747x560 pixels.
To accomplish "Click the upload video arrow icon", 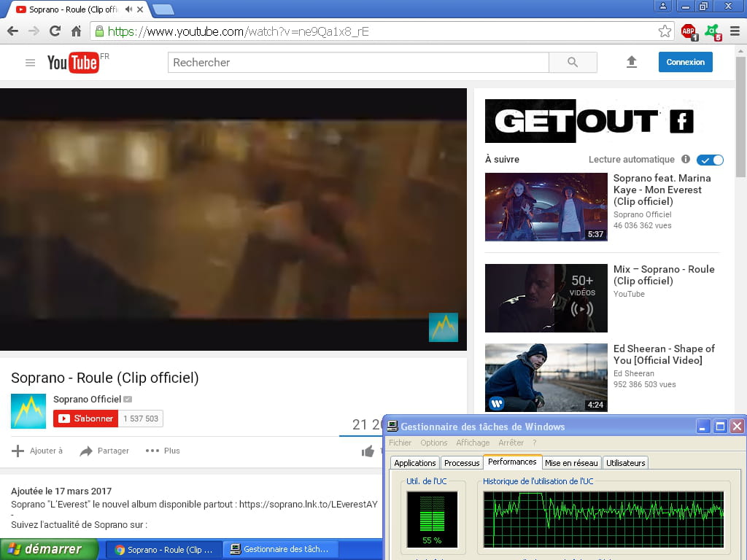I will (x=632, y=62).
